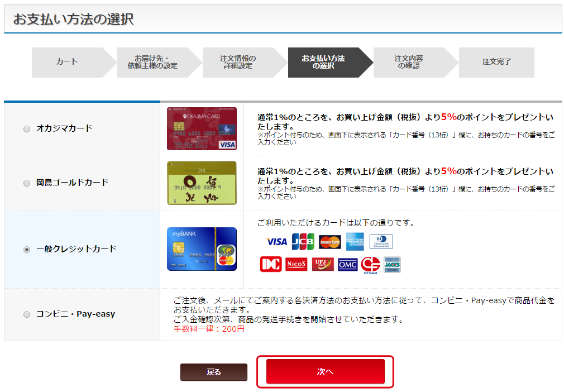Select the 一般クレジットカード radio button
This screenshot has width=564, height=392.
pyautogui.click(x=27, y=249)
